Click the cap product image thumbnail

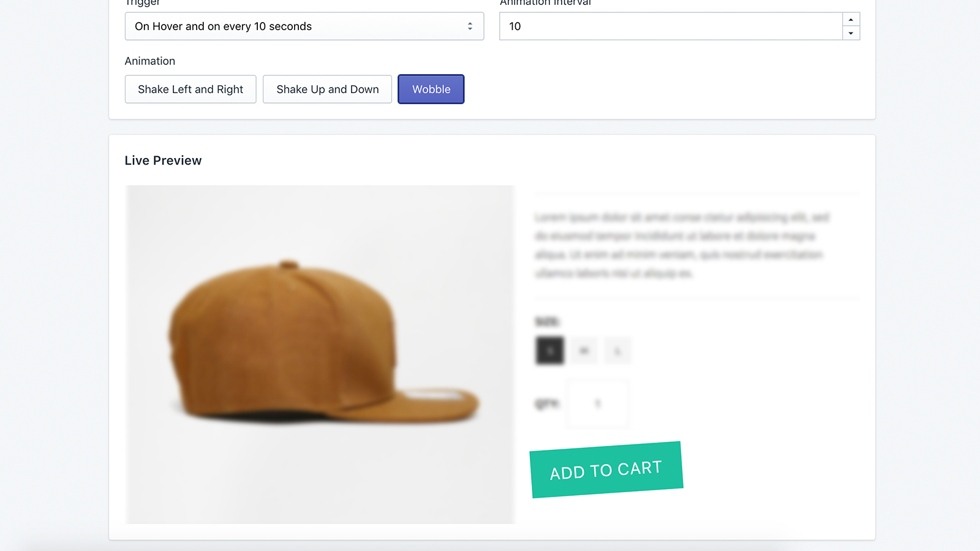point(319,354)
